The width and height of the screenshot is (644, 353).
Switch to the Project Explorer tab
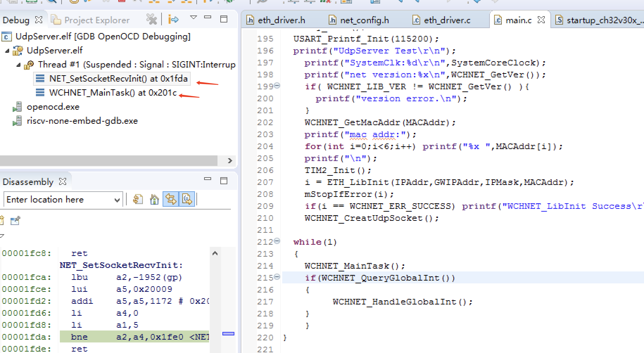[x=90, y=20]
